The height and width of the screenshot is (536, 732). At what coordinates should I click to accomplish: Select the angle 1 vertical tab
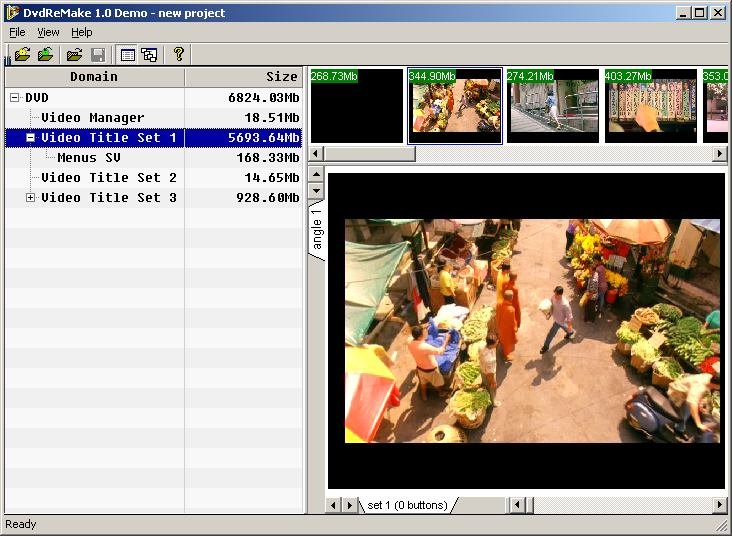pyautogui.click(x=317, y=229)
